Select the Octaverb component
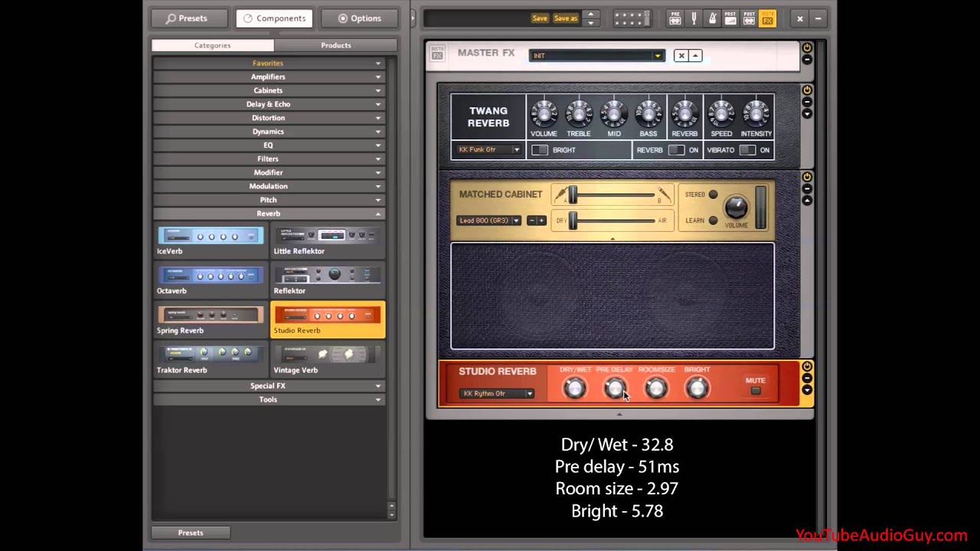Image resolution: width=980 pixels, height=551 pixels. (x=210, y=281)
